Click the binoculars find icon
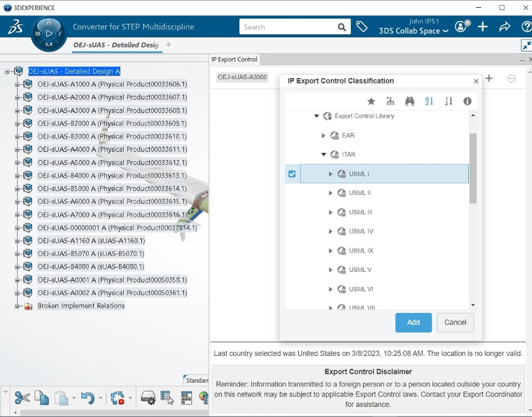The image size is (532, 417). coord(410,101)
